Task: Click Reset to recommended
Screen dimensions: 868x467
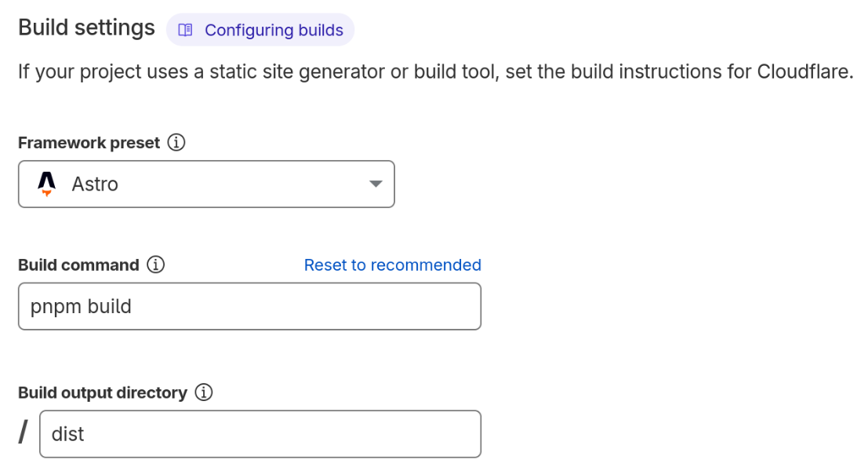Action: pos(392,265)
